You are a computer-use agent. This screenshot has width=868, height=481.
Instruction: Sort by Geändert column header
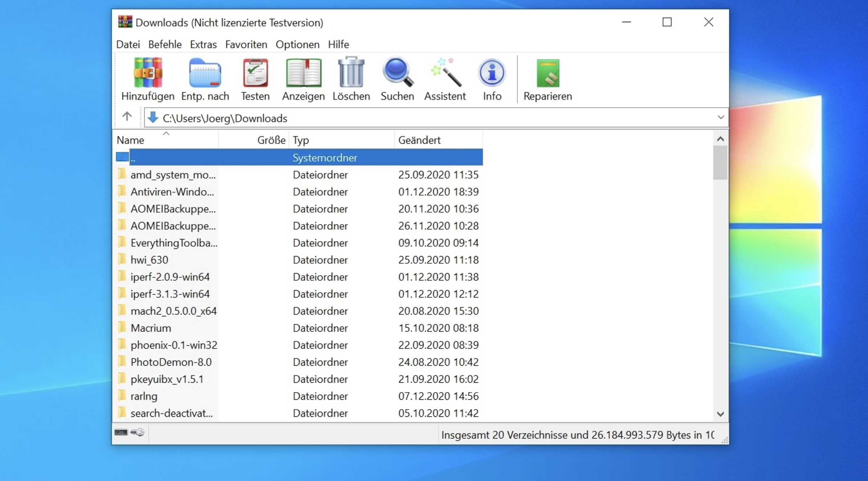pyautogui.click(x=419, y=140)
